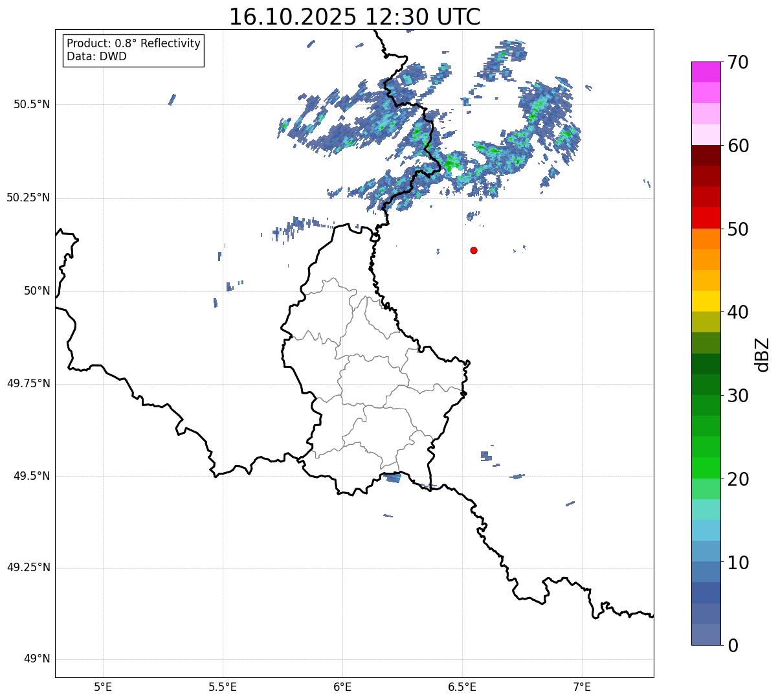Click the 7°E longitude label

coord(583,686)
